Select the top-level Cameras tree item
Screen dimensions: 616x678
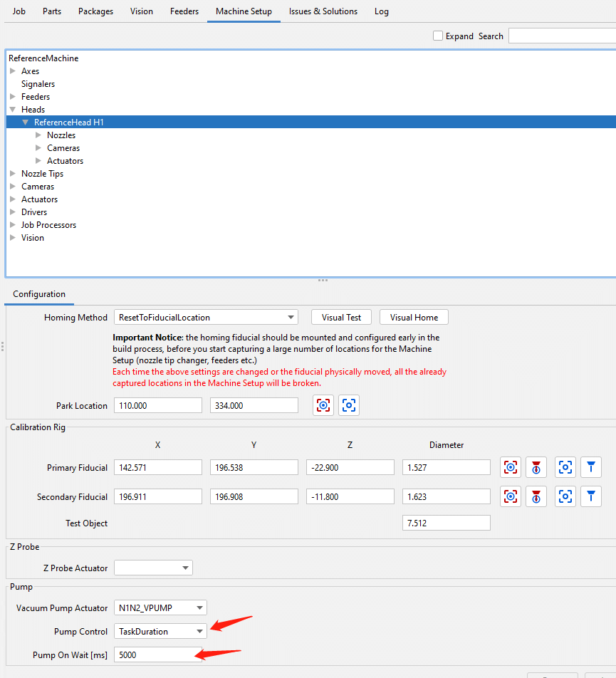click(x=38, y=187)
